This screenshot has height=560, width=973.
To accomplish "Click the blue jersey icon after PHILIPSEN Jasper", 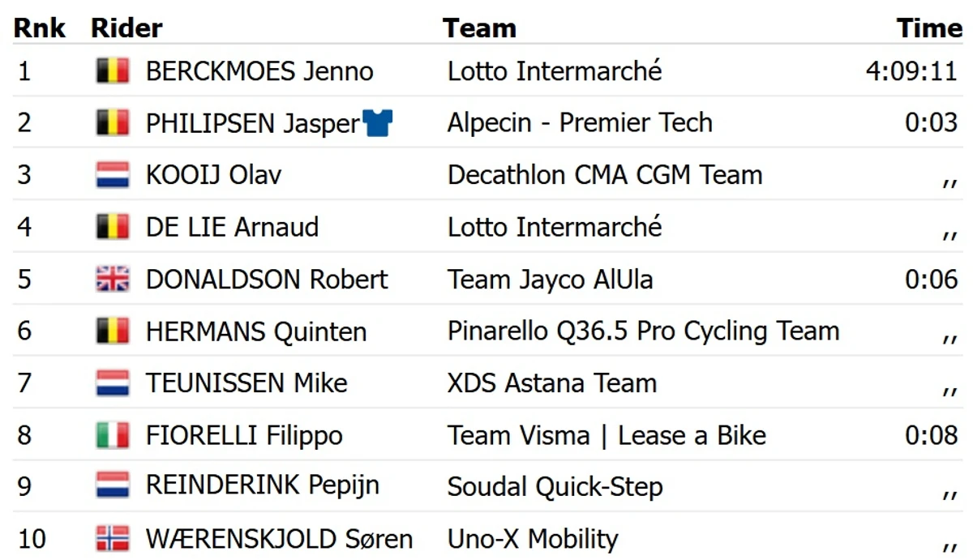I will click(378, 123).
